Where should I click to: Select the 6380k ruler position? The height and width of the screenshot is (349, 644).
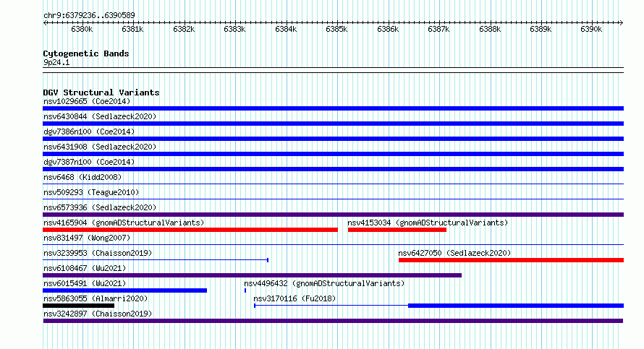(82, 29)
